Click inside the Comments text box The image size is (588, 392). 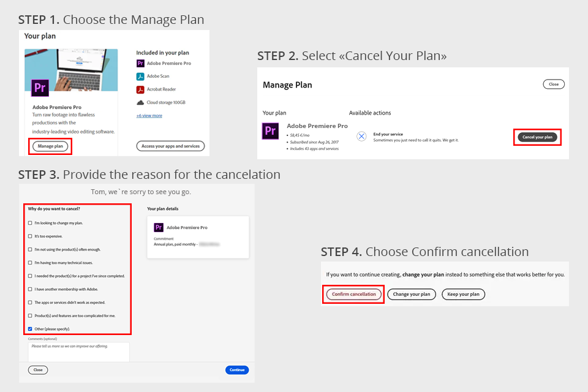click(78, 352)
